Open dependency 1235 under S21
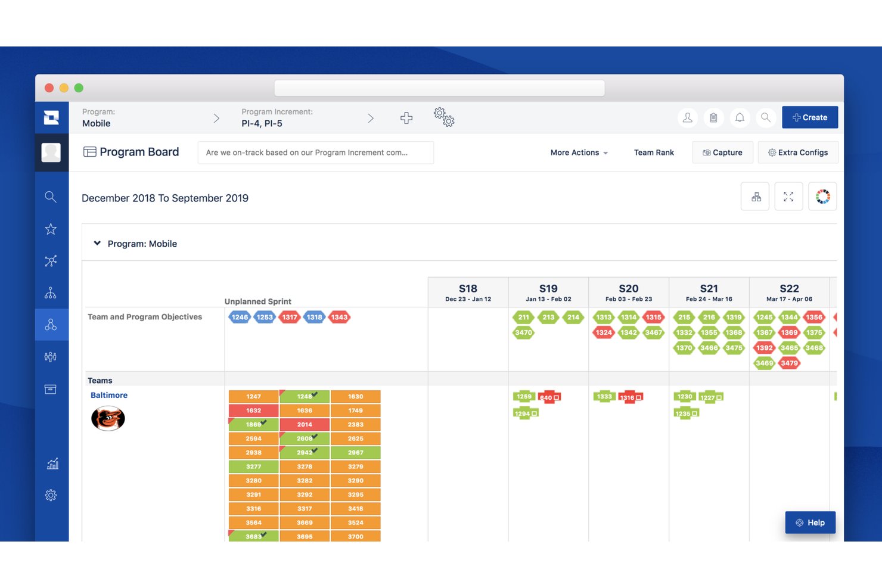This screenshot has width=882, height=588. (686, 413)
